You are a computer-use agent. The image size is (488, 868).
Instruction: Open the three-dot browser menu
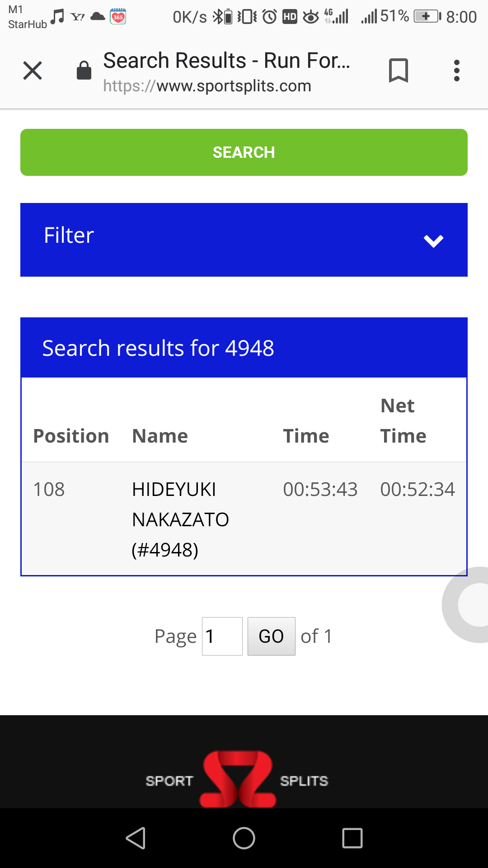click(x=457, y=71)
